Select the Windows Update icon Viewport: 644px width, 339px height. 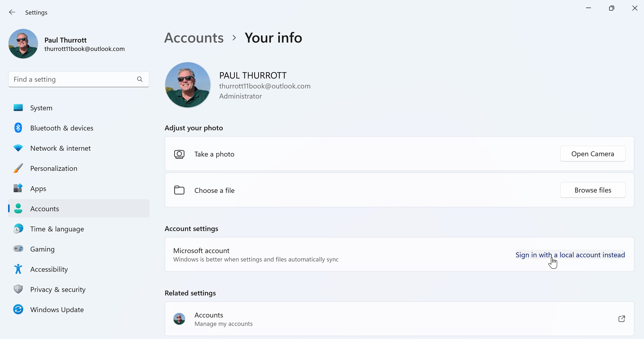click(x=18, y=310)
